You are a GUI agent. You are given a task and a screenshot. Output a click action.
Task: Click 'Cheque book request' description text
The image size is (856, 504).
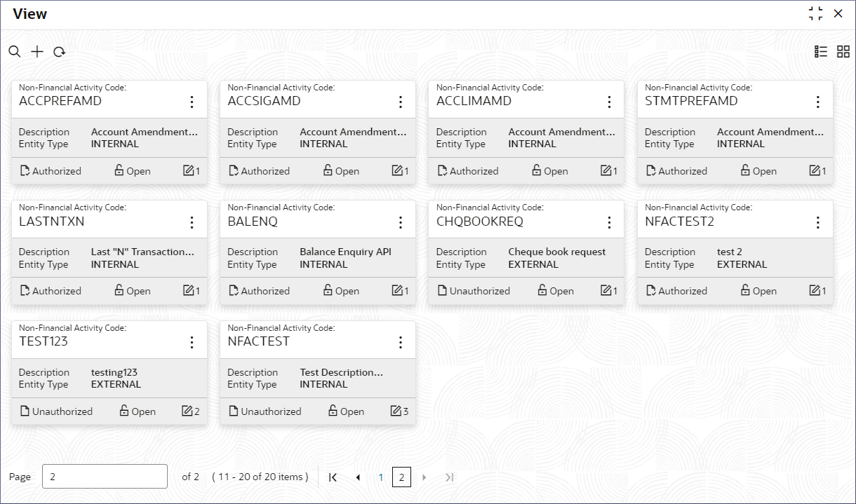coord(557,252)
